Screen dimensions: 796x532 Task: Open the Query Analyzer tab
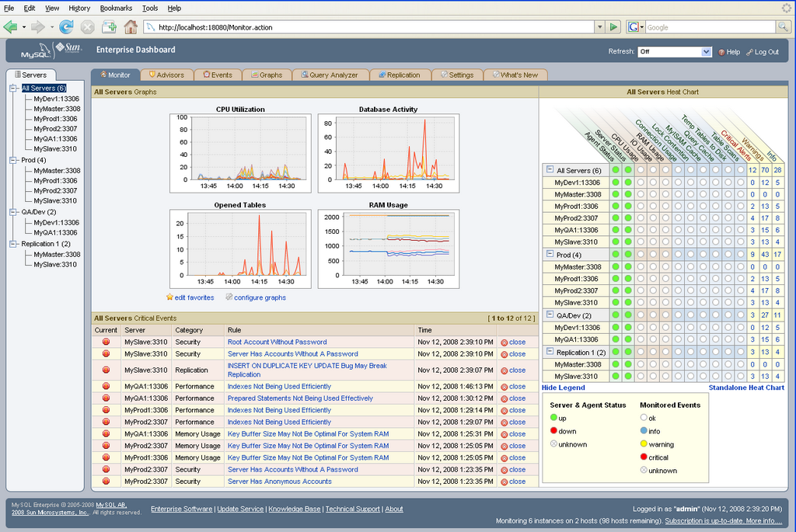[x=330, y=75]
